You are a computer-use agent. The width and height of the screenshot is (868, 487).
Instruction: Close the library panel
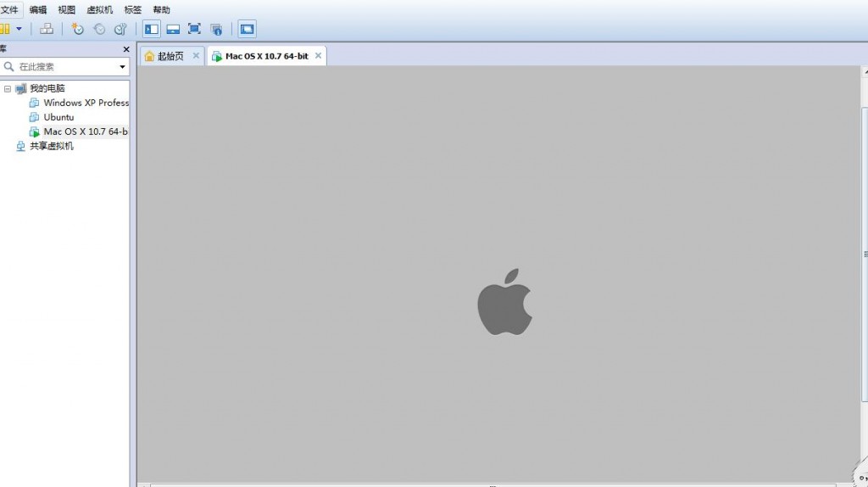click(126, 49)
